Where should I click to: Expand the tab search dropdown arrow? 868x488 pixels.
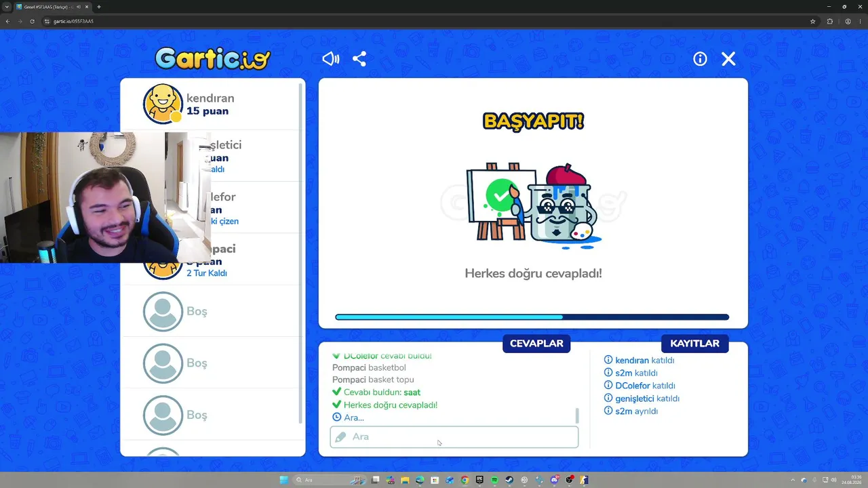(x=7, y=7)
